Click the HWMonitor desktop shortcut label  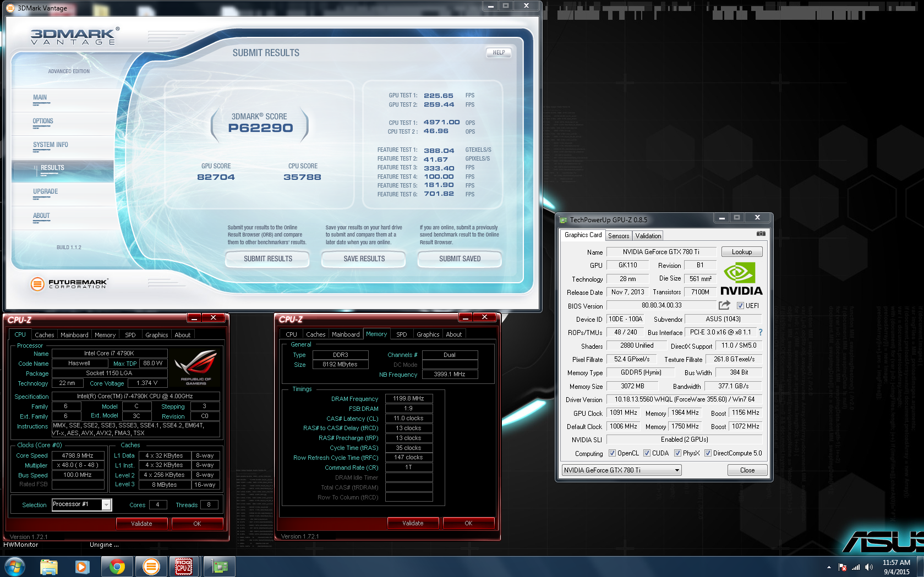coord(21,545)
